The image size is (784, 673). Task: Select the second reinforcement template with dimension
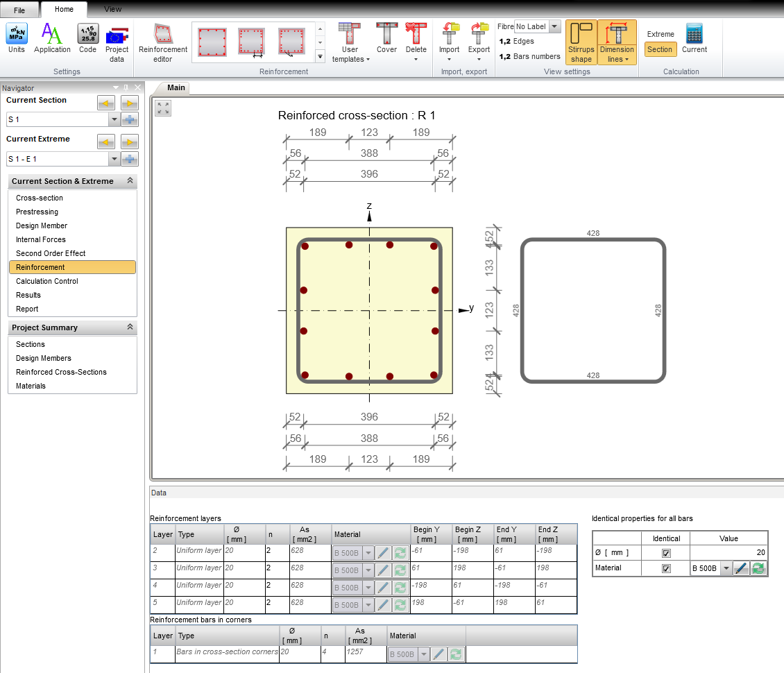(251, 42)
